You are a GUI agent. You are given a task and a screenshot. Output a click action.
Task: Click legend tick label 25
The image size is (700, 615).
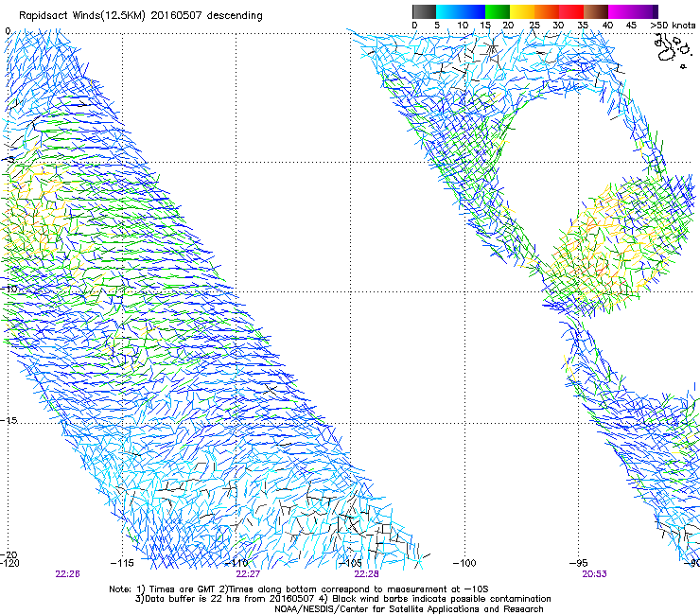pos(534,26)
